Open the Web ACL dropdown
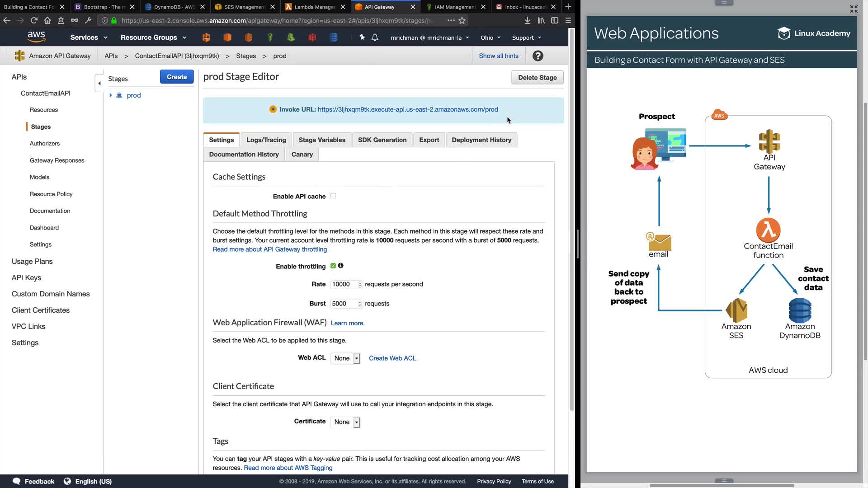Viewport: 868px width, 488px height. tap(345, 358)
